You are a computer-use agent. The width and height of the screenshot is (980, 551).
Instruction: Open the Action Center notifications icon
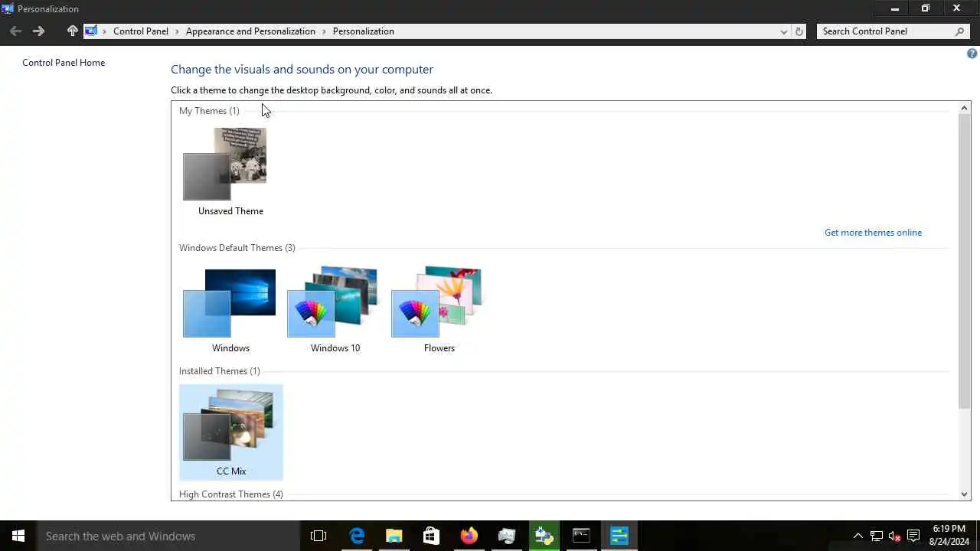pyautogui.click(x=913, y=536)
